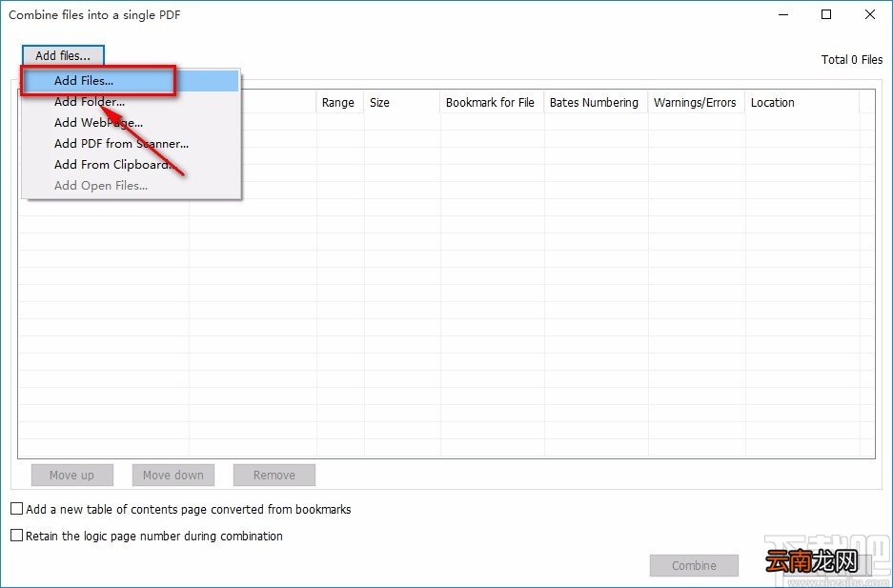Maximize the Combine files window
This screenshot has height=588, width=893.
pos(826,15)
